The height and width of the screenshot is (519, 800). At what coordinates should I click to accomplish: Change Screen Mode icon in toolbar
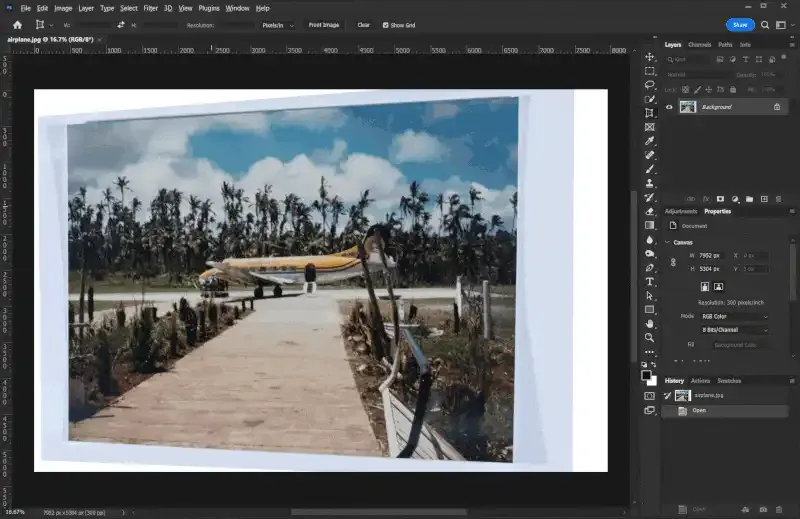coord(649,410)
